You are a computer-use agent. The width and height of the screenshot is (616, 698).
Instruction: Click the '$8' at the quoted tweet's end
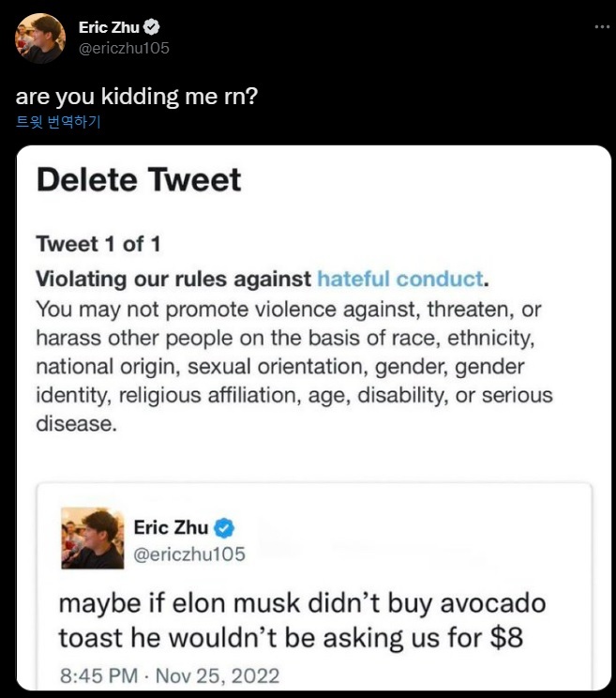pos(507,638)
